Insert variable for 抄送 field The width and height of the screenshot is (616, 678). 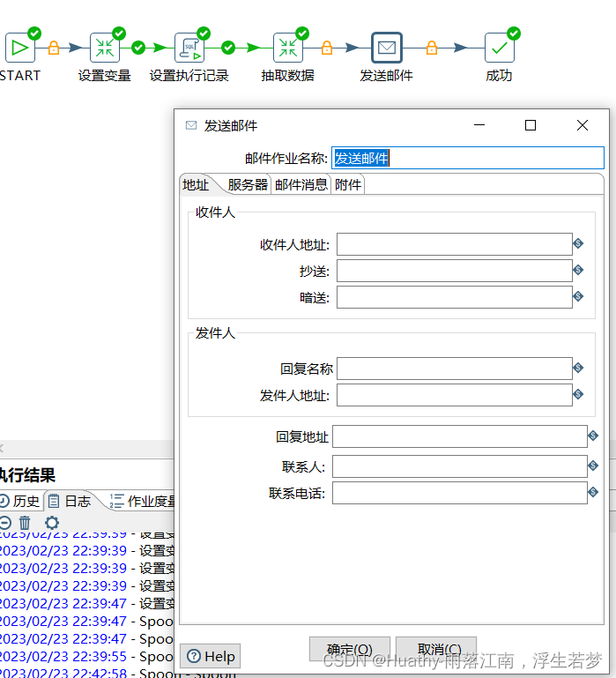[x=578, y=270]
